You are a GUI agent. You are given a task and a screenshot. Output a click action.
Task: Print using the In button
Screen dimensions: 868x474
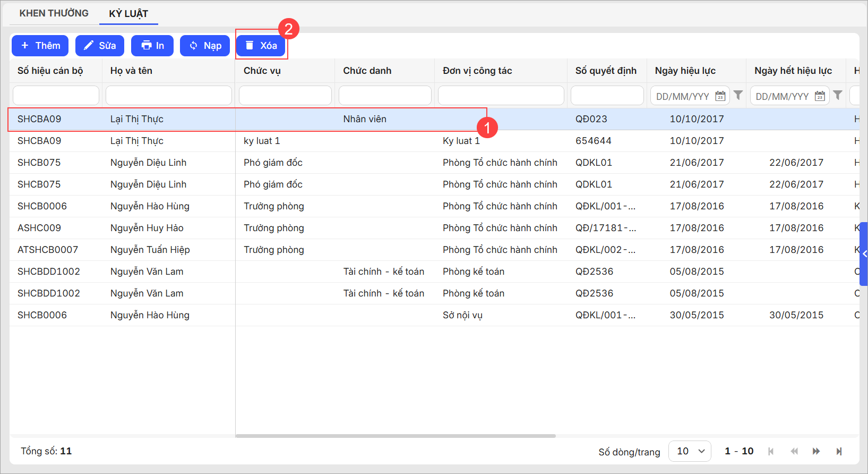pyautogui.click(x=152, y=46)
